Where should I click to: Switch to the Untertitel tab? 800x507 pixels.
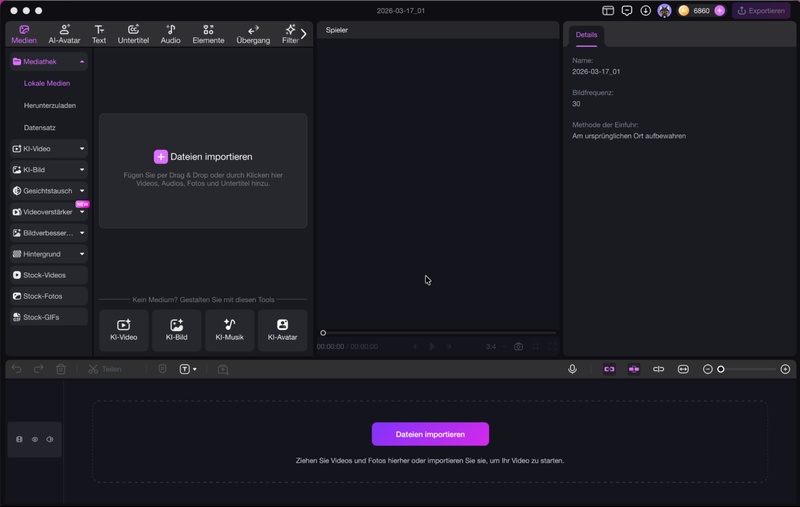click(133, 34)
